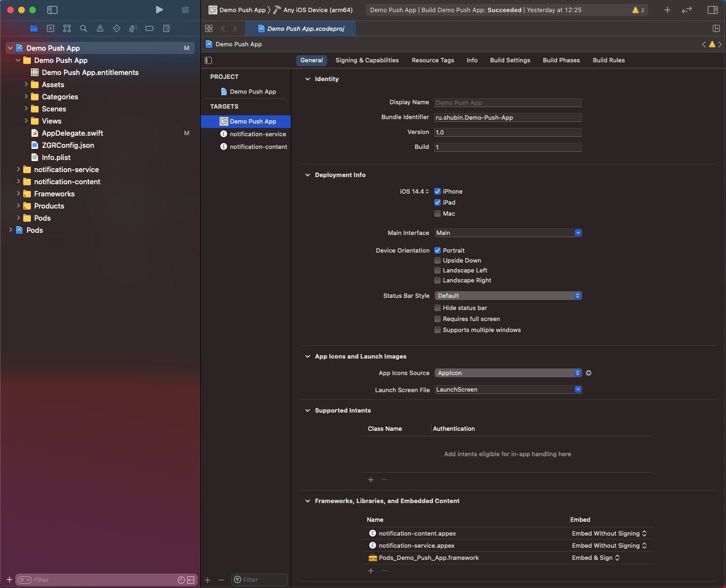Expand the Assets folder
726x588 pixels.
[x=26, y=84]
